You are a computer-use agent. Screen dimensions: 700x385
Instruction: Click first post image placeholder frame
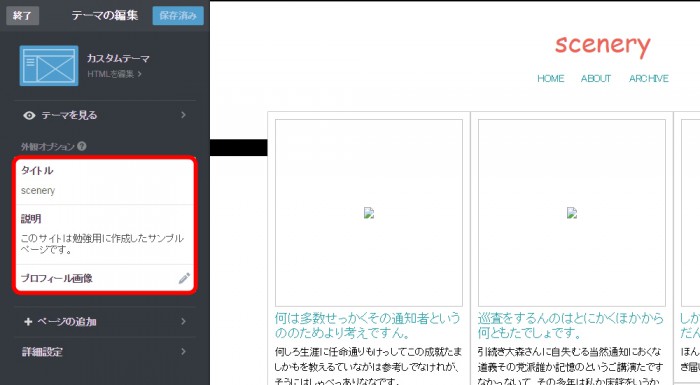click(x=369, y=213)
